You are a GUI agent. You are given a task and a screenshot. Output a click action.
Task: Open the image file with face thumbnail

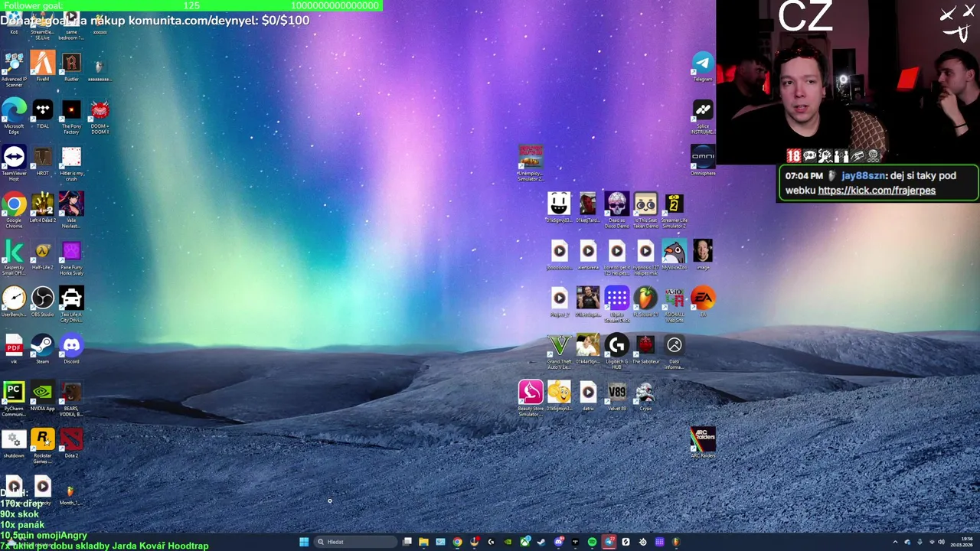703,255
